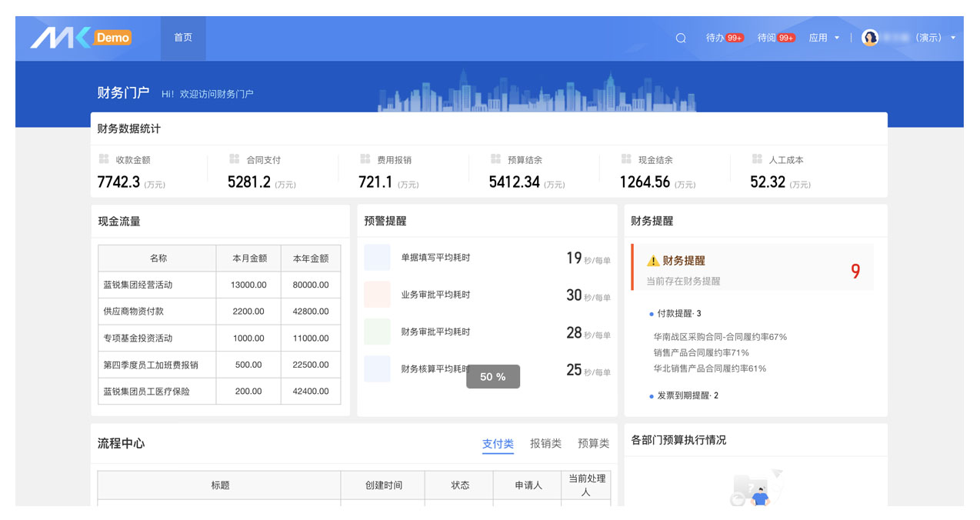Click the icon beside 合同支付
This screenshot has height=520, width=980.
coord(235,159)
